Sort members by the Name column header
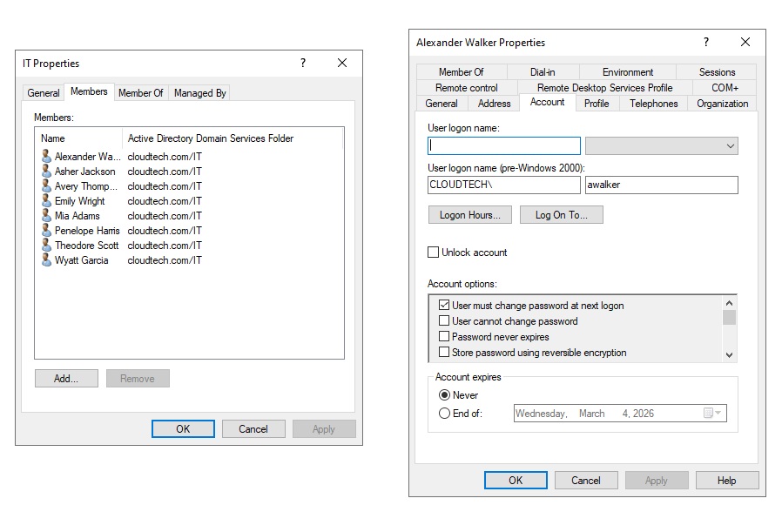Viewport: 782px width, 532px height. coord(78,138)
